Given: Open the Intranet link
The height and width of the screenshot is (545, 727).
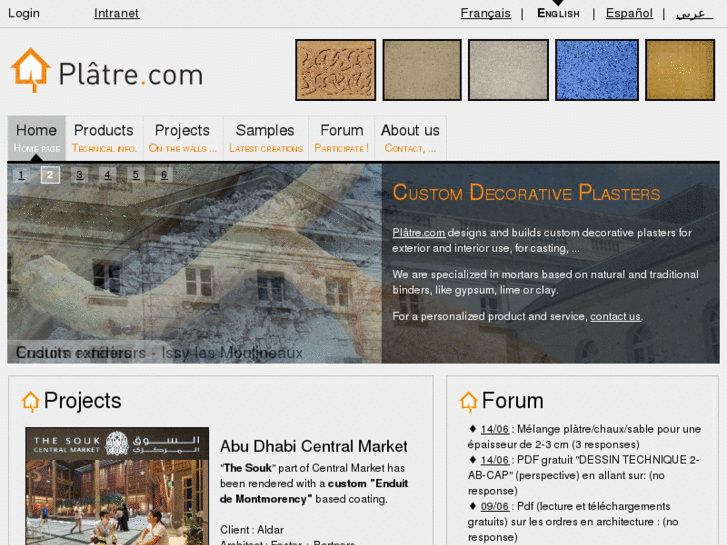Looking at the screenshot, I should tap(116, 13).
